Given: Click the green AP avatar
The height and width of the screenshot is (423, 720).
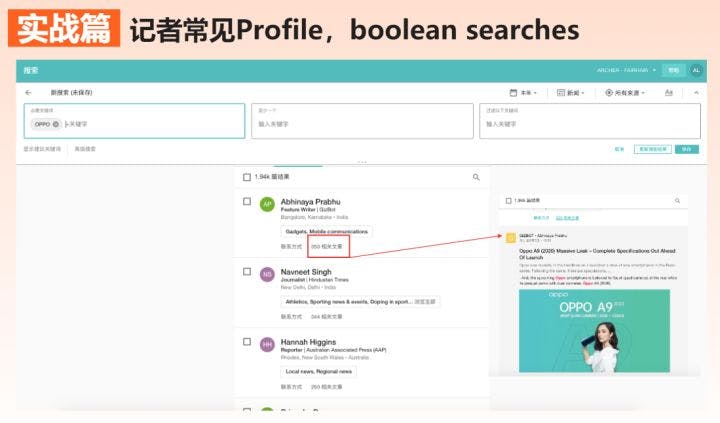Looking at the screenshot, I should [x=267, y=204].
